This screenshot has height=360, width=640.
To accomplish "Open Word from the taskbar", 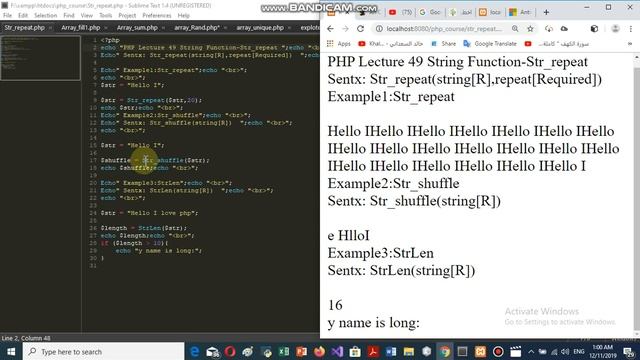I will [x=391, y=351].
